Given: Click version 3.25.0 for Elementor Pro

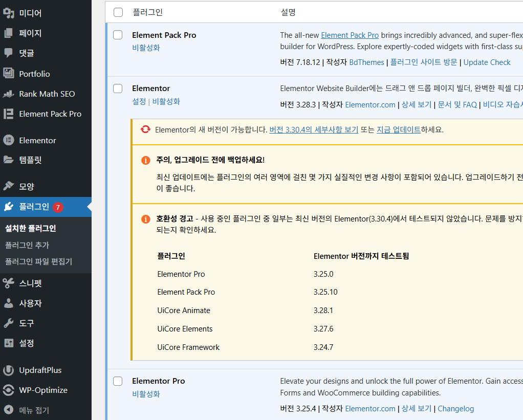Looking at the screenshot, I should tap(323, 274).
